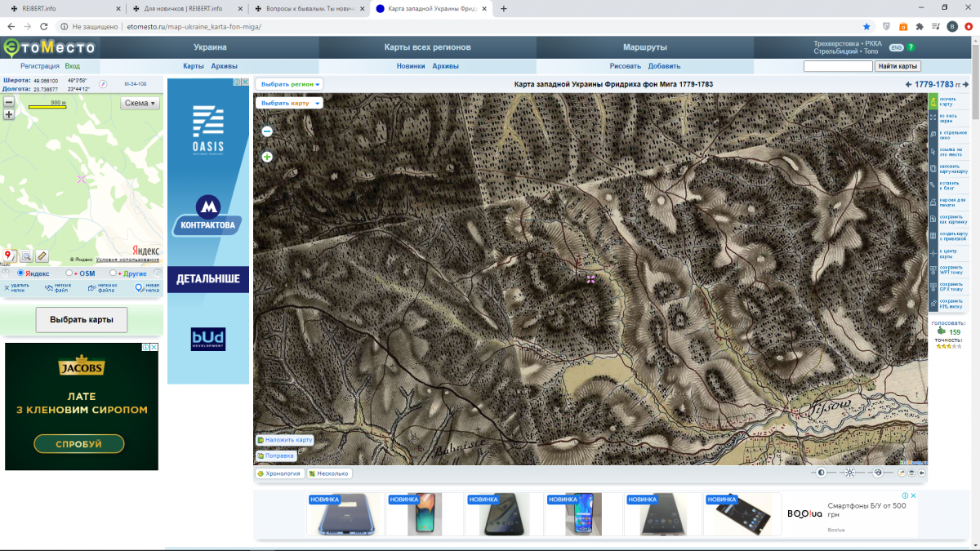The width and height of the screenshot is (980, 551).
Task: Click the Вход login link
Action: click(x=73, y=66)
